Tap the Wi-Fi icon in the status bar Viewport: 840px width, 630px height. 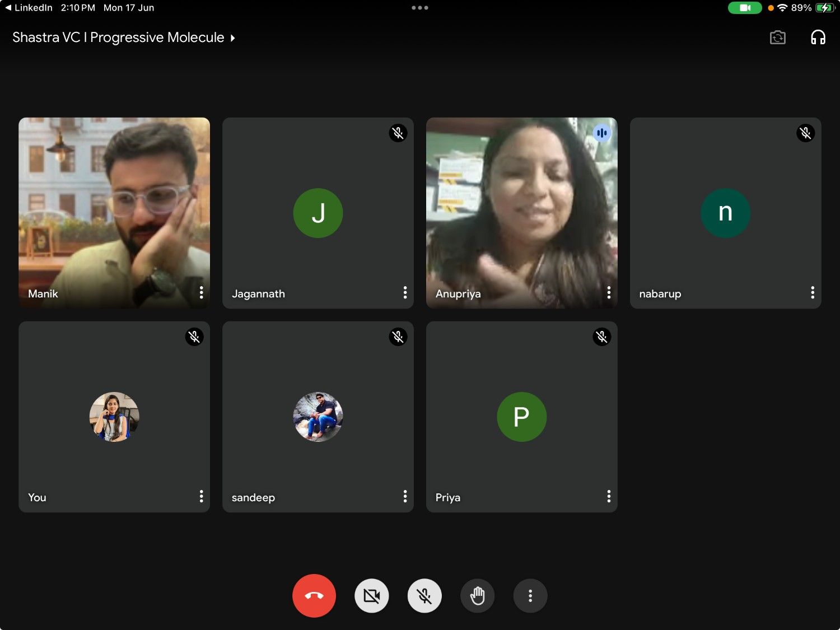tap(782, 8)
